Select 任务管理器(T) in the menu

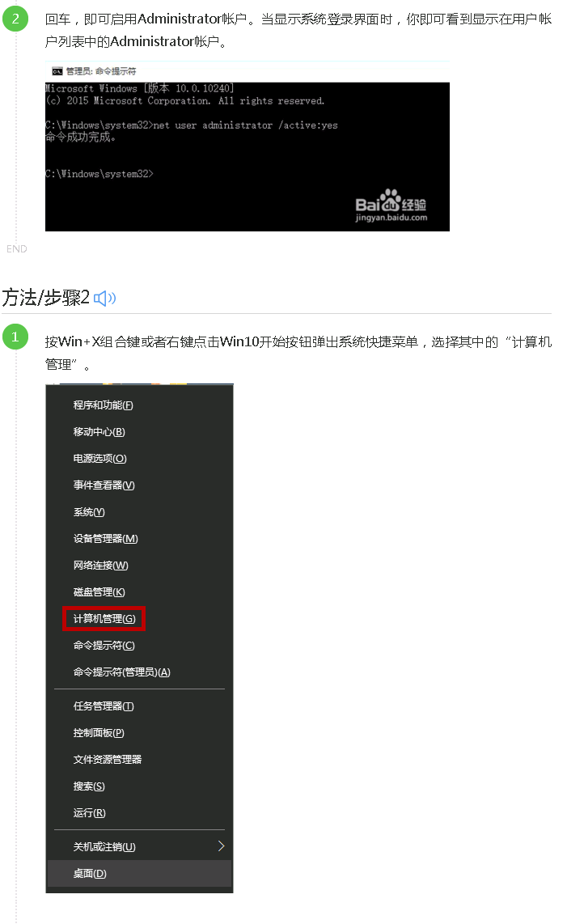coord(104,706)
